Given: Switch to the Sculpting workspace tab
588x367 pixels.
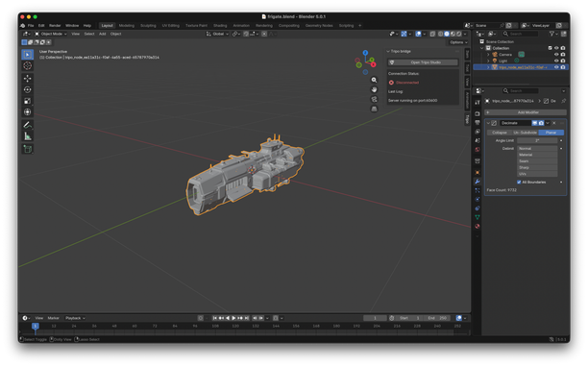Looking at the screenshot, I should click(148, 26).
